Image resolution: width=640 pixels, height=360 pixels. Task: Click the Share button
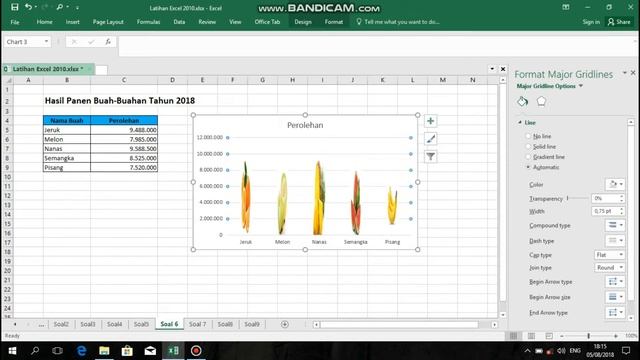[x=619, y=22]
